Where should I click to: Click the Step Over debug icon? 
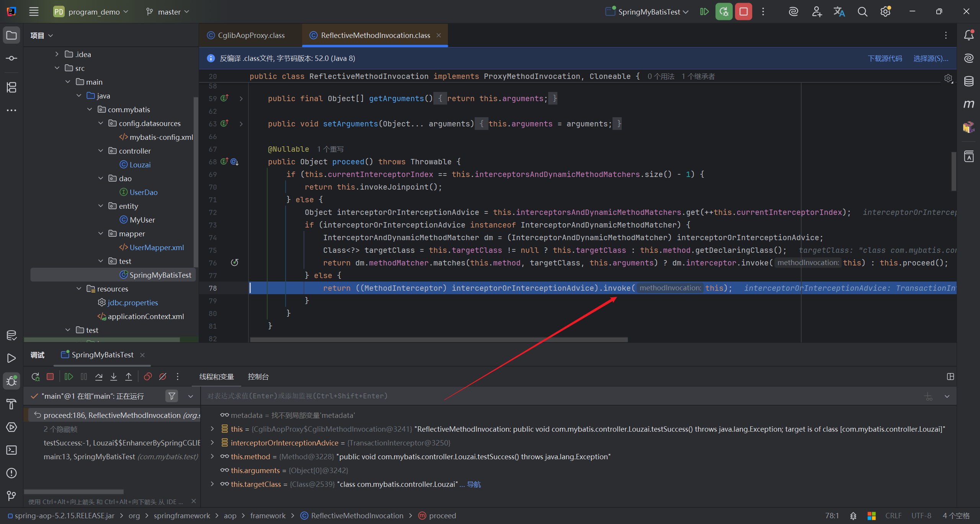point(99,377)
